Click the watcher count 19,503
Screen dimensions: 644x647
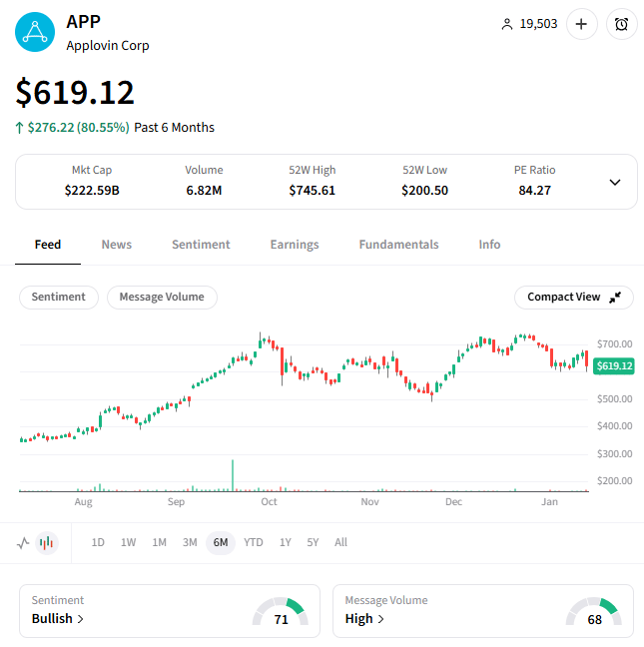[x=538, y=24]
